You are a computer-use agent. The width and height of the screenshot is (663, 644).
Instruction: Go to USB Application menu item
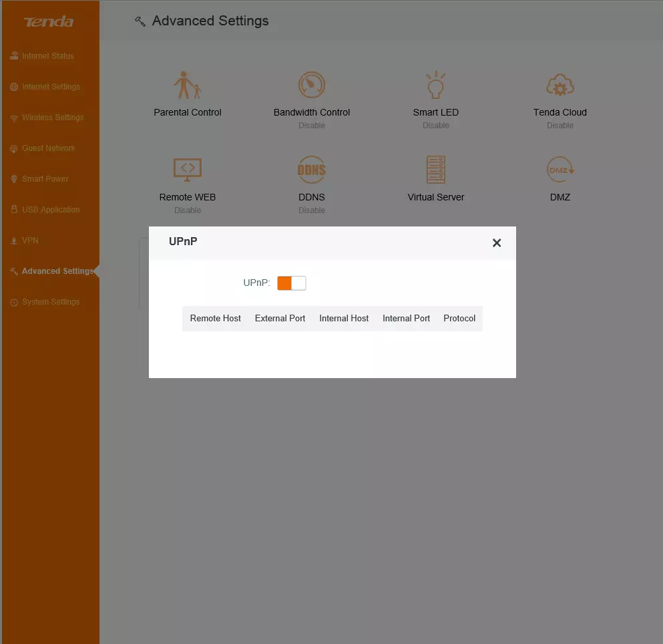click(x=51, y=210)
